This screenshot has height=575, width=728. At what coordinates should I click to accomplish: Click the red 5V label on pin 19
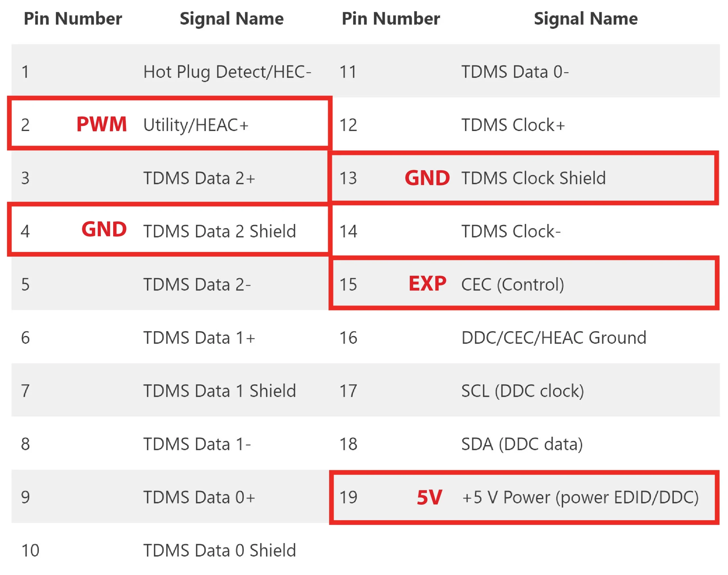point(429,497)
